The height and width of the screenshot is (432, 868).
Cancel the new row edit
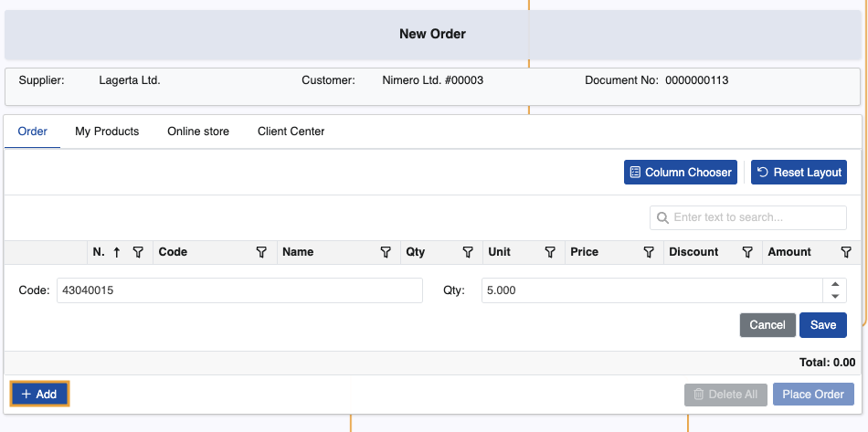[767, 325]
